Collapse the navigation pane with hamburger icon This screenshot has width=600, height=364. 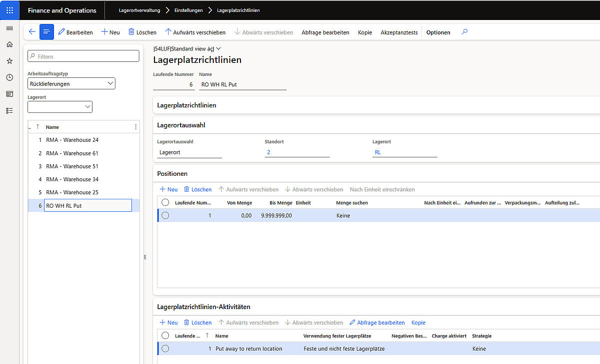(x=9, y=28)
